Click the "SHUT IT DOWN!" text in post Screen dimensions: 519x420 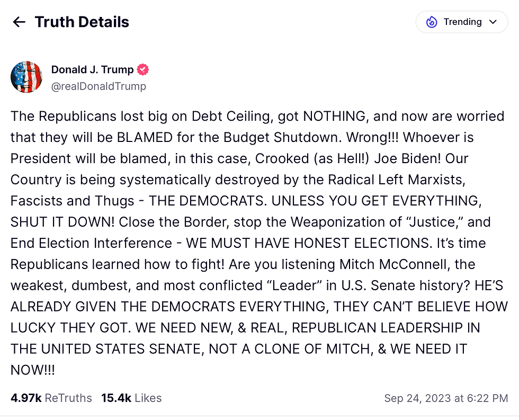(x=62, y=222)
